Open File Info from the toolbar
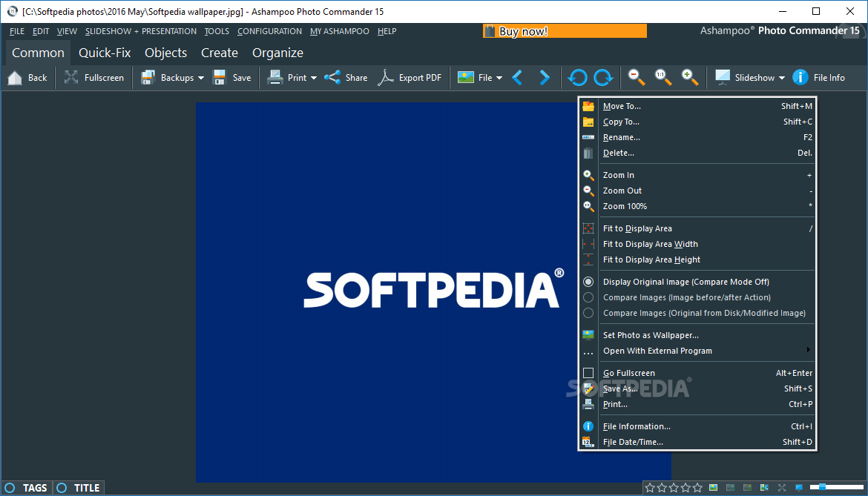This screenshot has width=868, height=496. point(819,78)
